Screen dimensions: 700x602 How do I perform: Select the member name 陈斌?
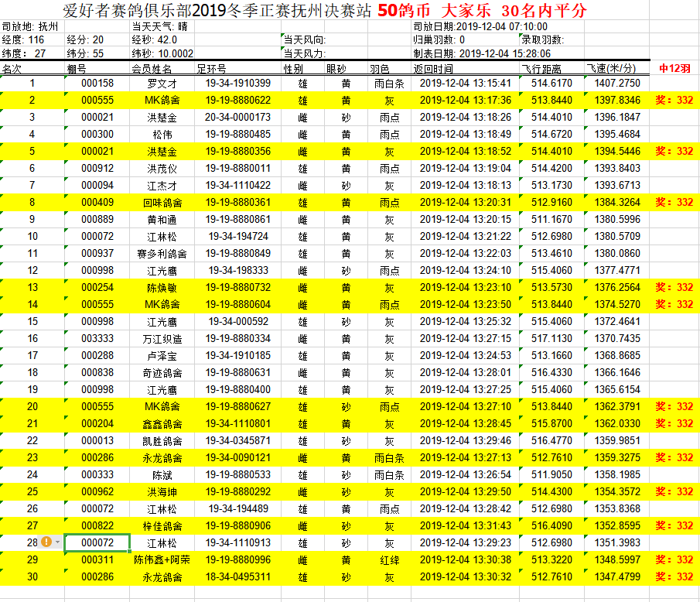tap(162, 475)
